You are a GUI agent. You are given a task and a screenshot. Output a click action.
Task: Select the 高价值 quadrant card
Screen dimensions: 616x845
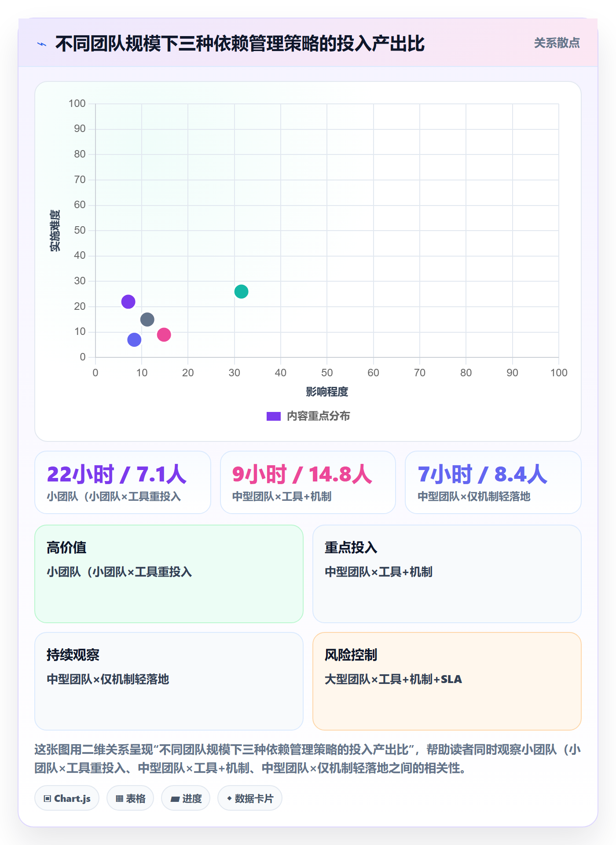coord(169,574)
